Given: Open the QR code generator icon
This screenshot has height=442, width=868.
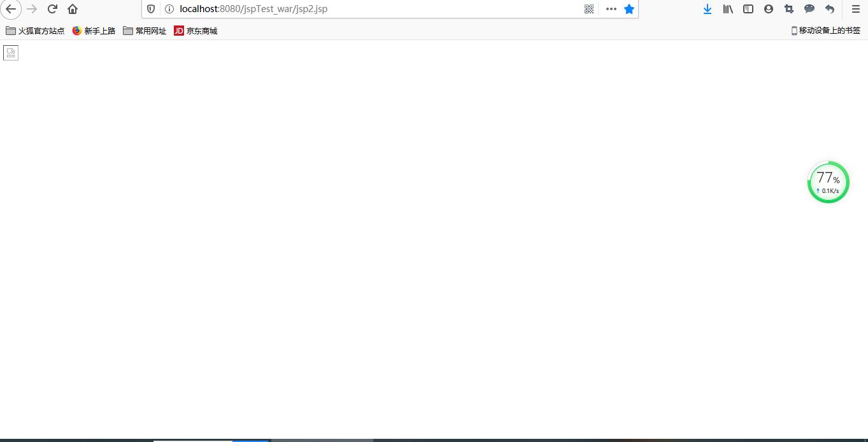Looking at the screenshot, I should (x=589, y=9).
